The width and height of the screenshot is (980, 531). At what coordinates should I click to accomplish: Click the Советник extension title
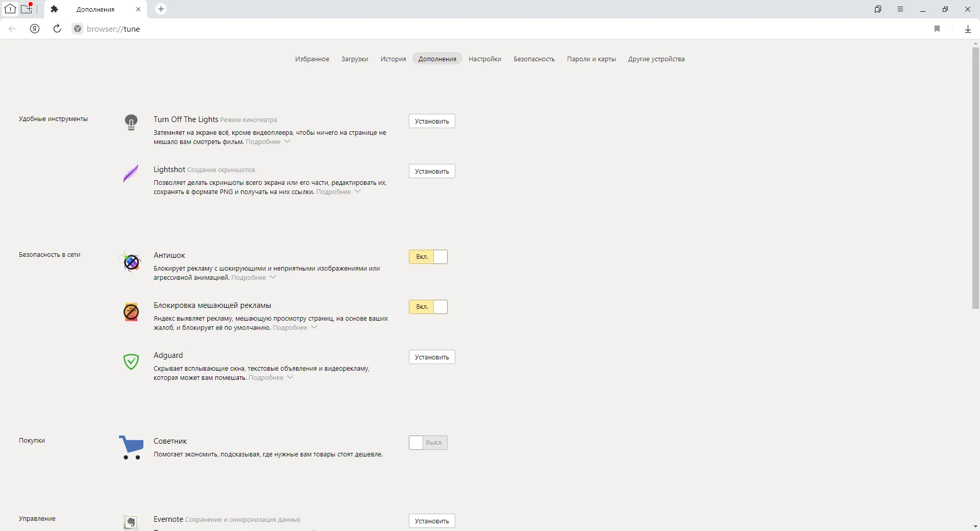point(170,441)
